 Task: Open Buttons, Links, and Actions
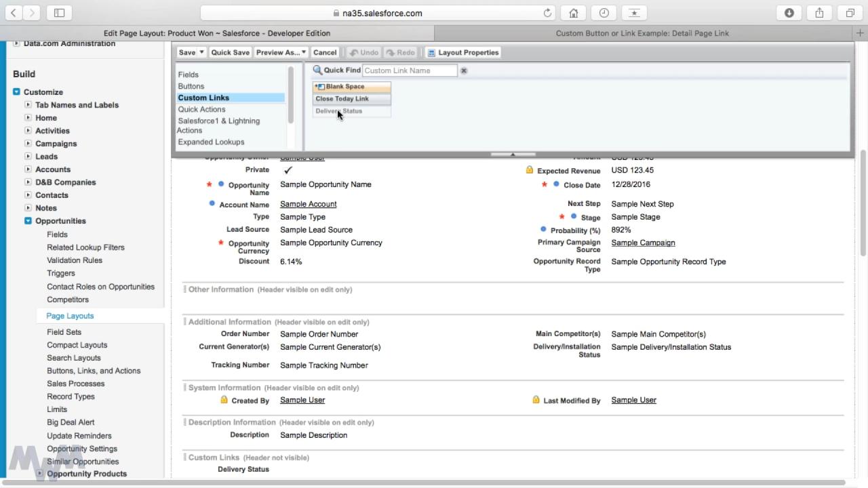[x=94, y=371]
